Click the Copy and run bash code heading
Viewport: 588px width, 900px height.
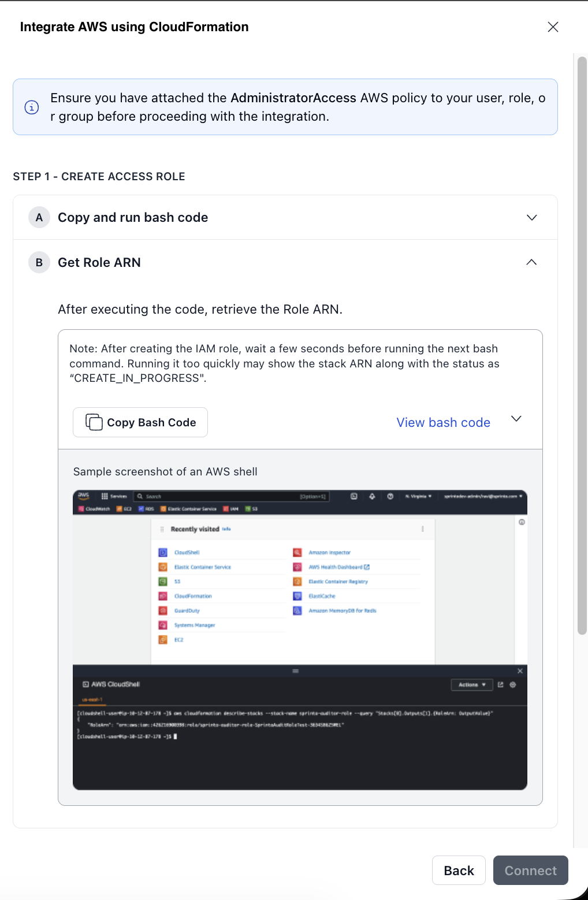coord(133,218)
